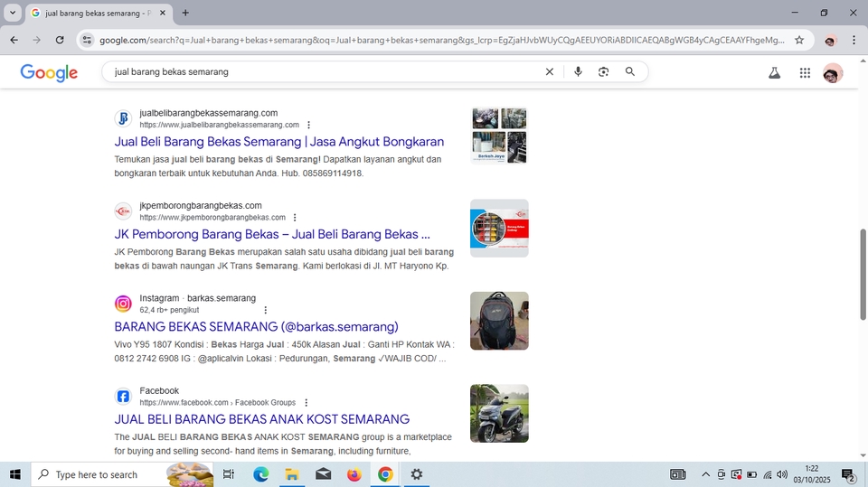Open thumbnail collage for jualbelibarangbekassemarang result
This screenshot has height=487, width=868.
499,136
